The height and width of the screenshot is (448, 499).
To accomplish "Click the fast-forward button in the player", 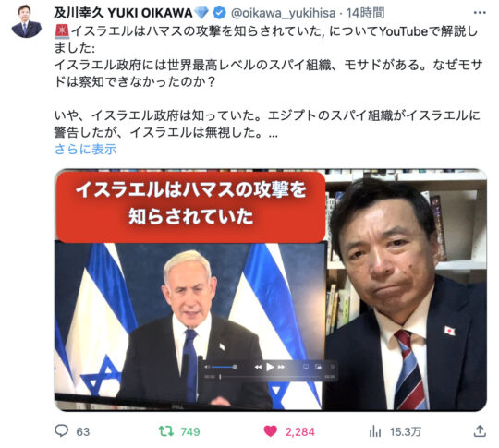I will pos(281,367).
